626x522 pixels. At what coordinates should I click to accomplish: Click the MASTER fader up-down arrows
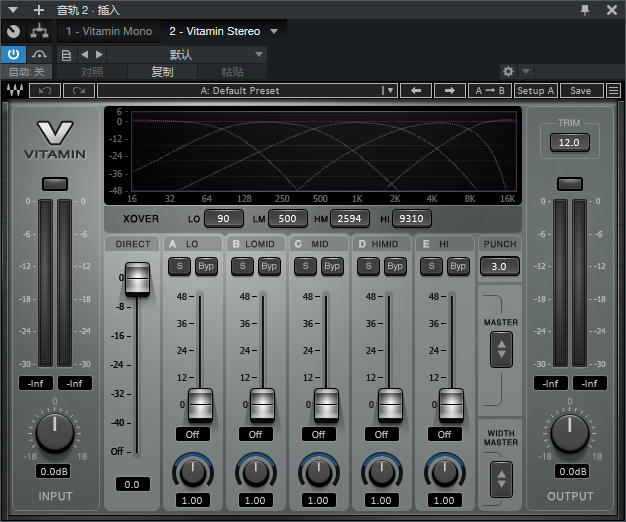point(501,350)
